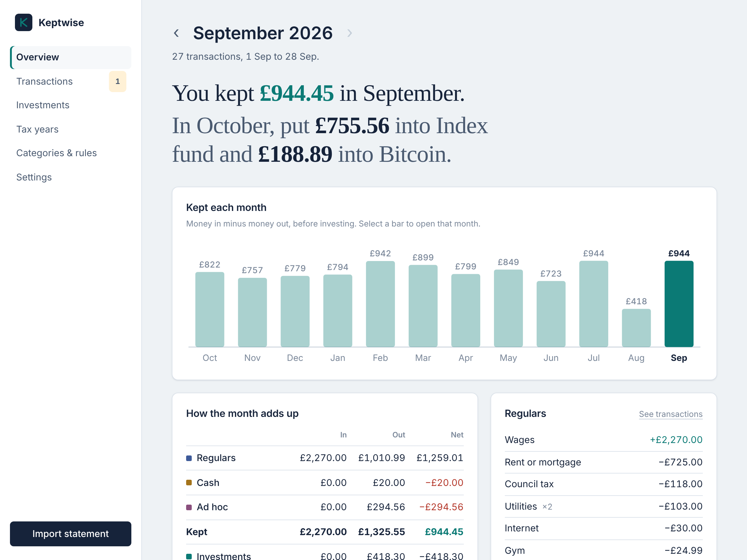Open the Overview section
This screenshot has height=560, width=747.
(x=71, y=57)
